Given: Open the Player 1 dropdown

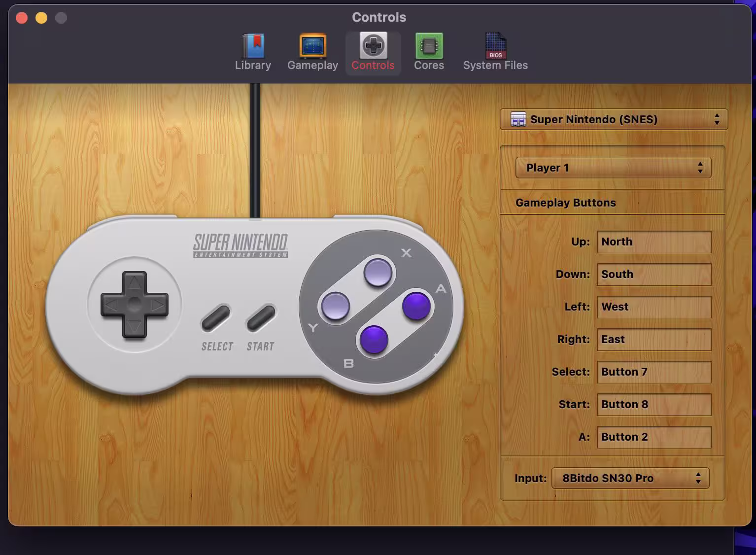Looking at the screenshot, I should tap(613, 168).
